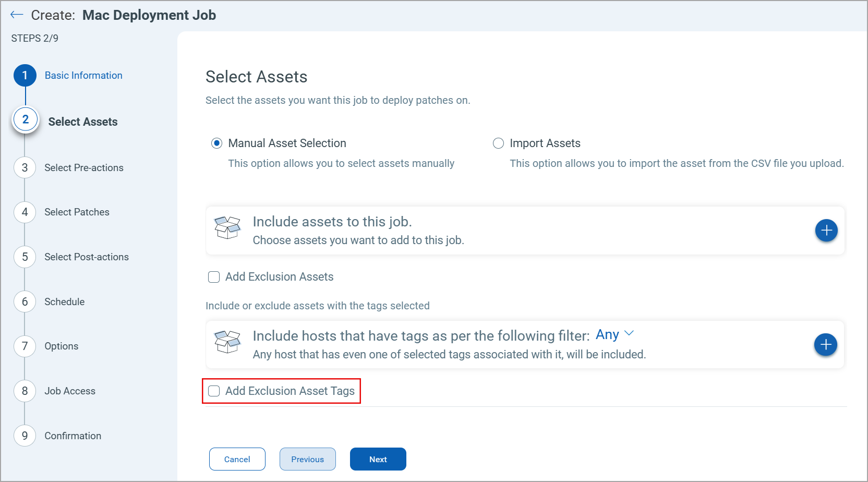
Task: Select Manual Asset Selection option
Action: (216, 143)
